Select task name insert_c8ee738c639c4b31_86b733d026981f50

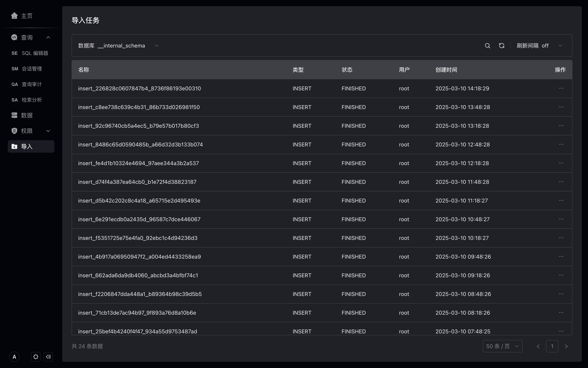coord(139,107)
